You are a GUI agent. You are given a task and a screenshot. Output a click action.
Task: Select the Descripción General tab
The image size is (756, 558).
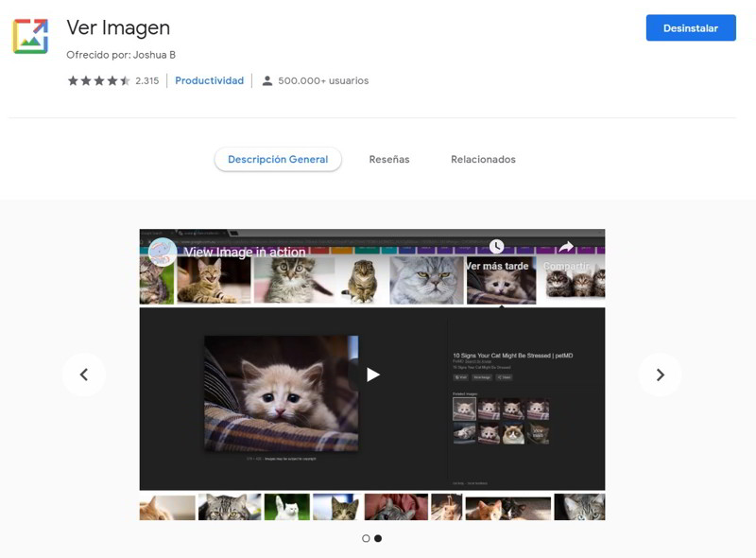278,160
